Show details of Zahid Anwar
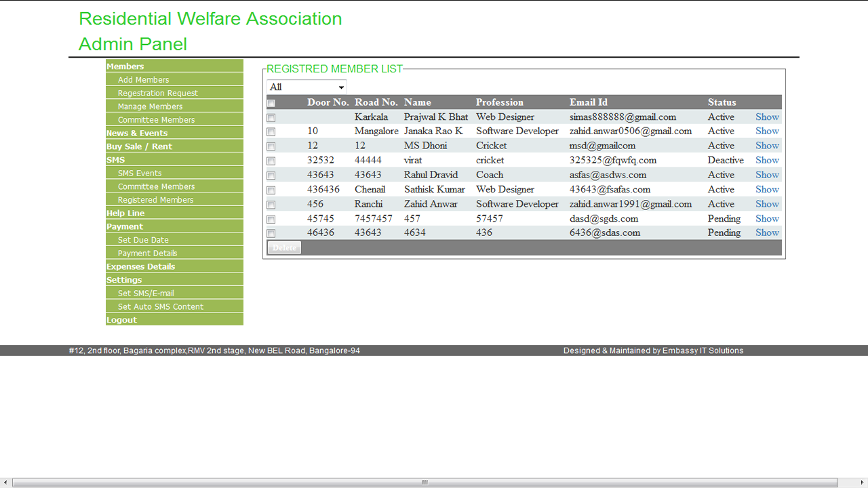Viewport: 868px width, 488px height. point(767,203)
